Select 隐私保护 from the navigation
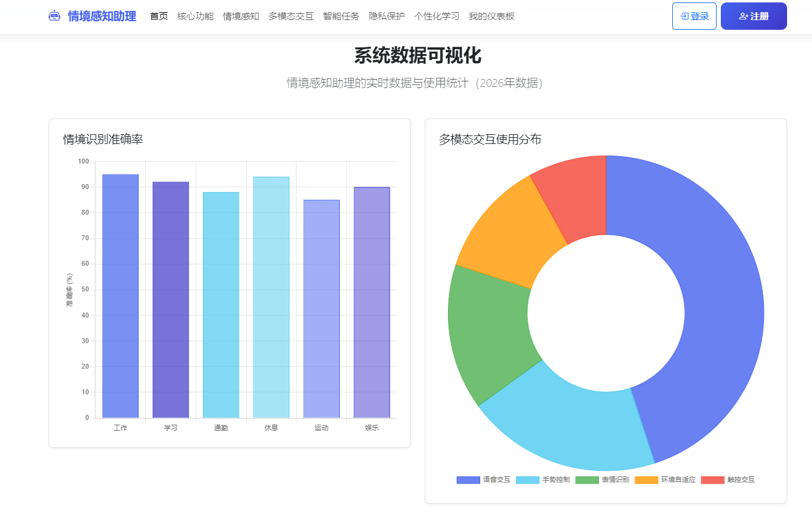Screen dimensions: 812x514 (x=388, y=16)
